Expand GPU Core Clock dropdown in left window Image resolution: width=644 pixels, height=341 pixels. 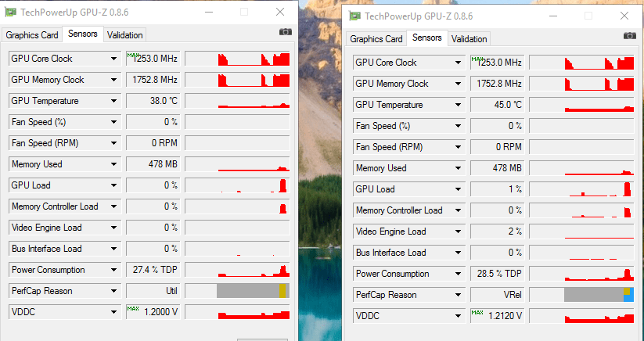pyautogui.click(x=113, y=59)
